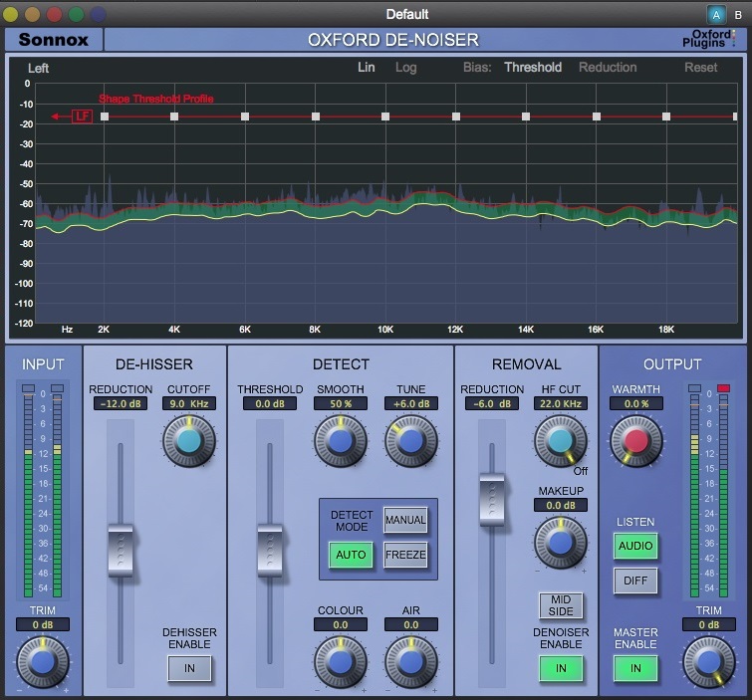Image resolution: width=752 pixels, height=700 pixels.
Task: Click the Makeup 0.0 dB value field
Action: [x=560, y=506]
